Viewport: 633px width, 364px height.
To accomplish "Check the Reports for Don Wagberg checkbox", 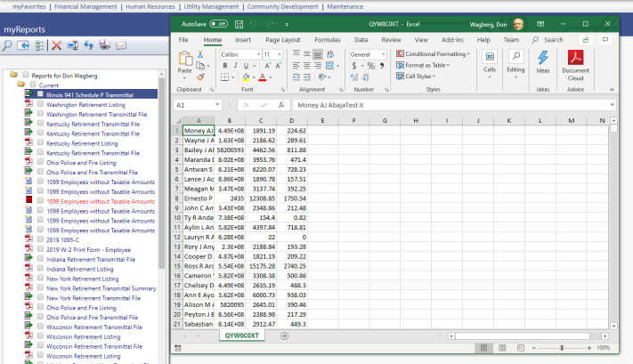I will 26,76.
